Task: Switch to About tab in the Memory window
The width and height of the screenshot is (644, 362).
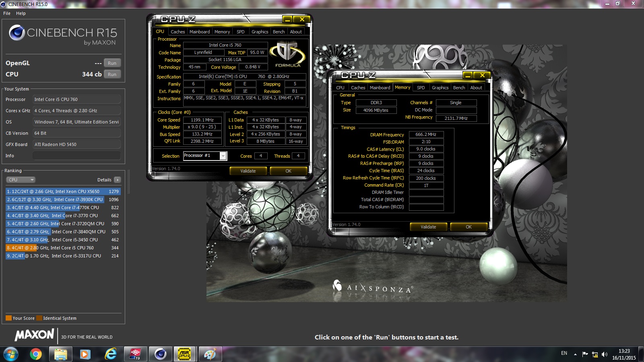Action: click(476, 88)
